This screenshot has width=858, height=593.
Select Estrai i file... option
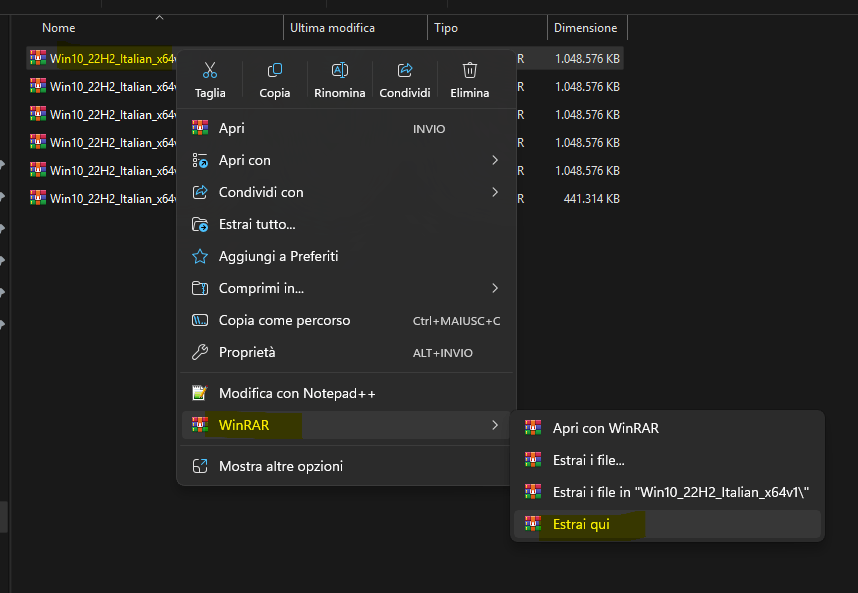(x=588, y=460)
